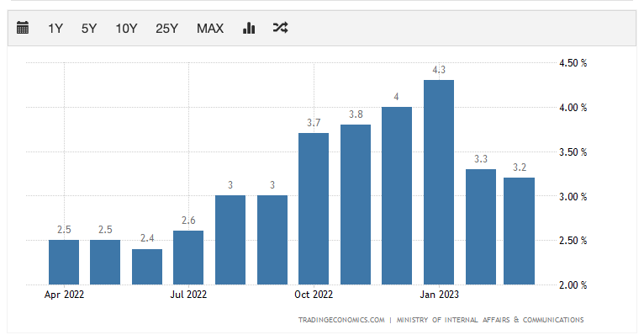Screen dimensions: 644x335
Task: Click the Apr 2022 bar labeled 2.5
Action: pos(64,263)
